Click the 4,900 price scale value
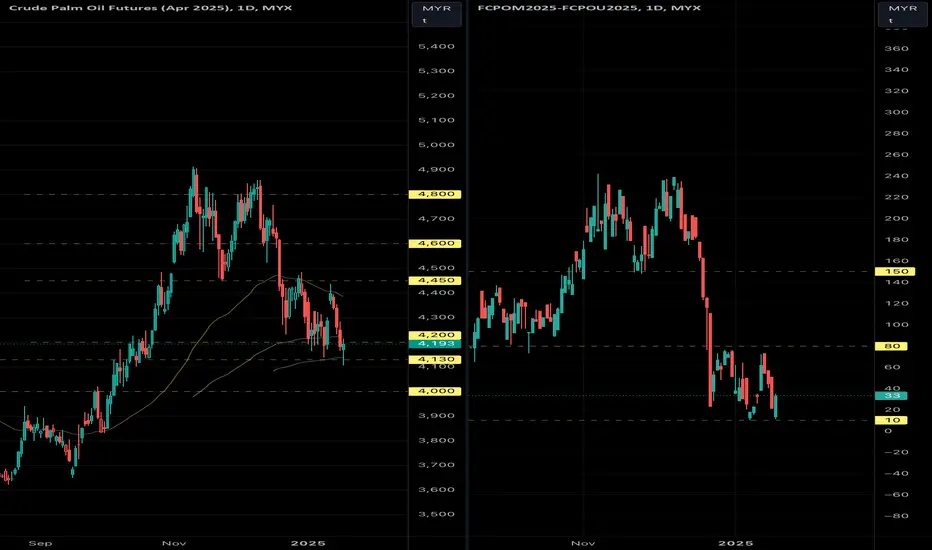932x550 pixels. [436, 169]
